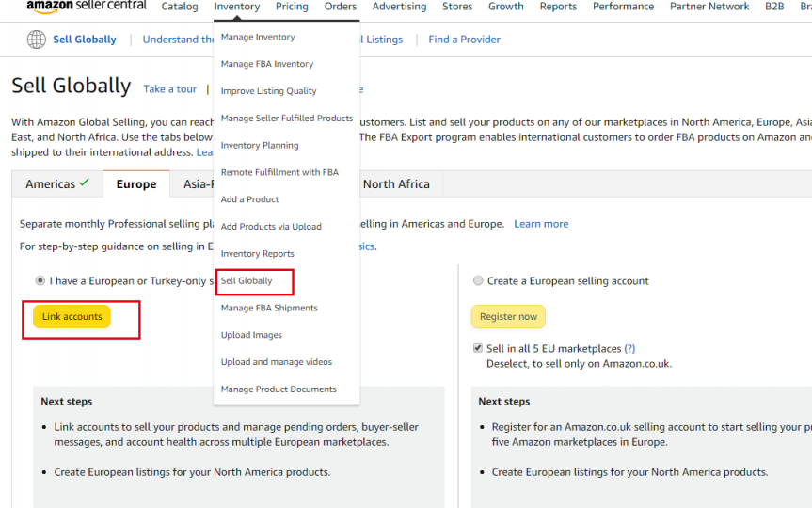Open the Catalog menu
812x508 pixels.
[180, 7]
